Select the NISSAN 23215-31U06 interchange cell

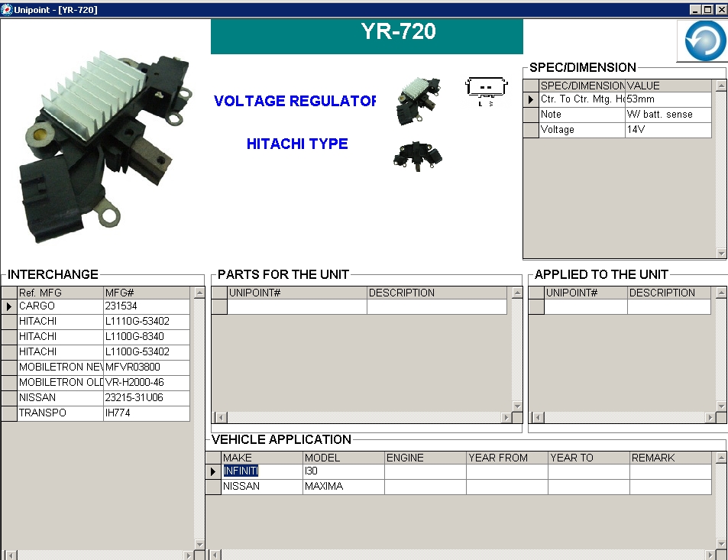[x=145, y=398]
